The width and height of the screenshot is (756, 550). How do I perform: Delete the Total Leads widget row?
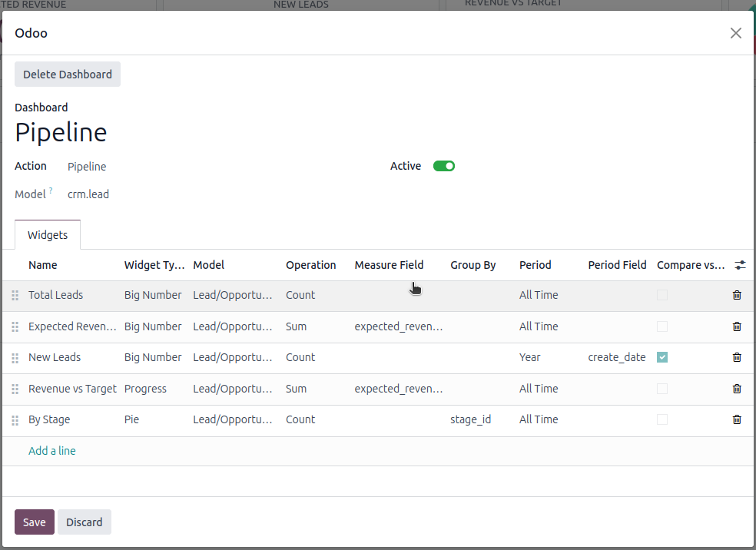737,295
